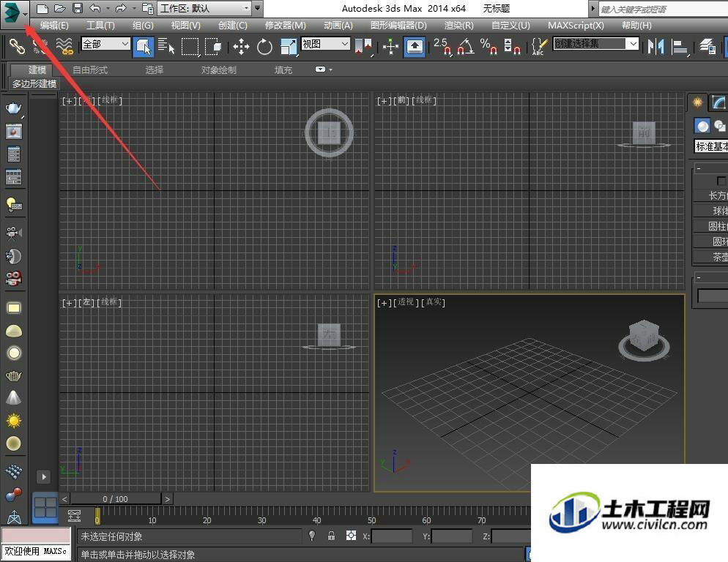Choose the Rectangular Selection Region tool
This screenshot has width=728, height=562.
coord(190,46)
